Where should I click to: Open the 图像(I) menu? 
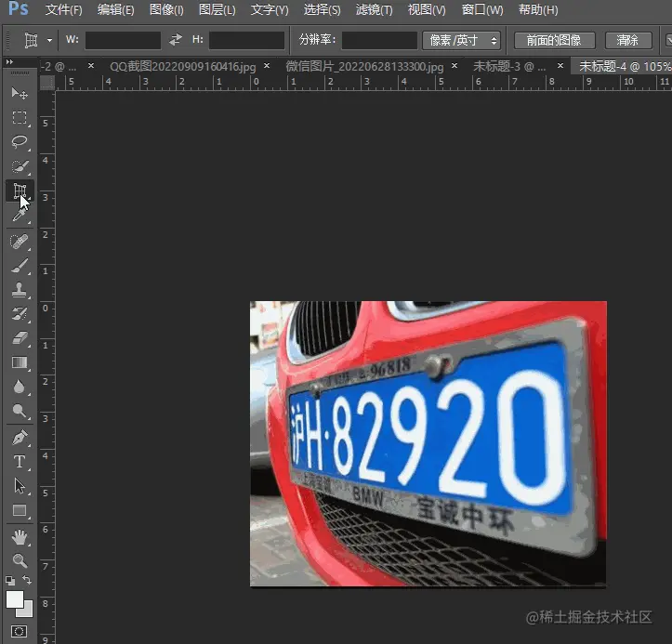(166, 9)
